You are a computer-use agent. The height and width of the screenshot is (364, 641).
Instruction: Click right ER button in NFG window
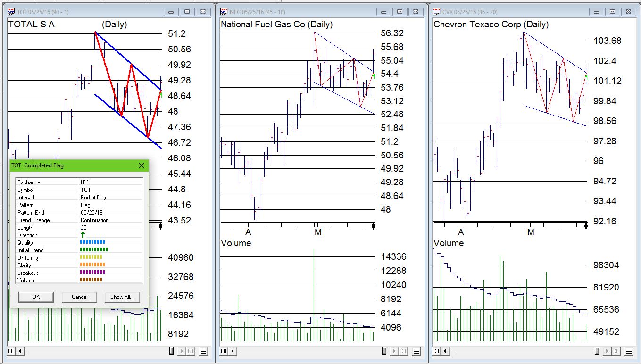click(x=403, y=351)
